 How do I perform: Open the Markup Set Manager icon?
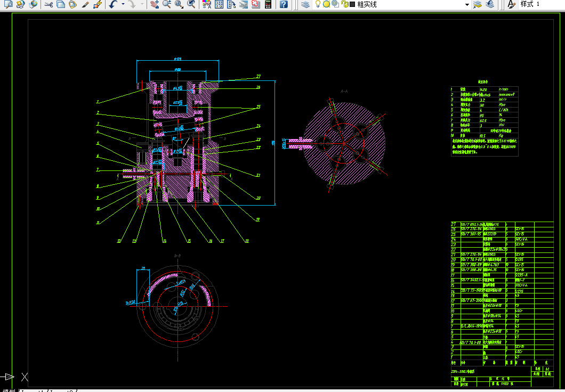pos(255,4)
